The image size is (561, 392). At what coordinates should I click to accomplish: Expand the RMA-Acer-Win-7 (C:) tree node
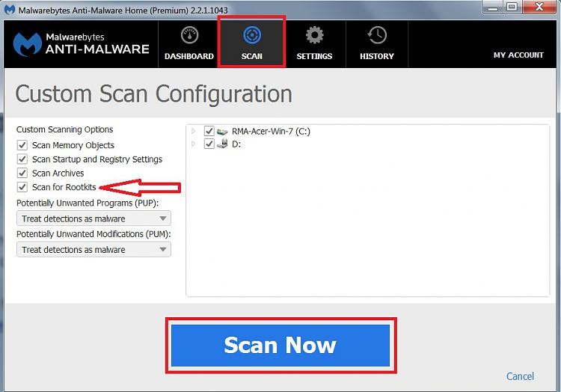[194, 132]
